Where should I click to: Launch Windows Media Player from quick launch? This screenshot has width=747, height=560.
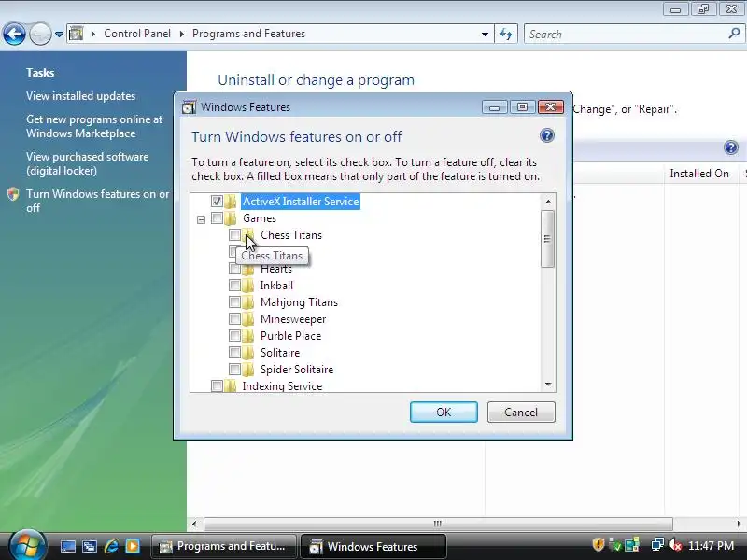[133, 546]
